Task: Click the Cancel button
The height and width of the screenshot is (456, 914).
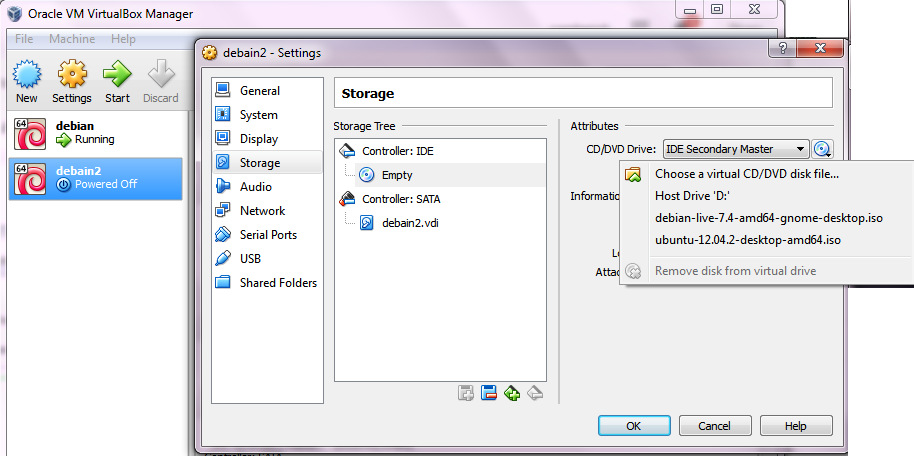Action: point(715,426)
